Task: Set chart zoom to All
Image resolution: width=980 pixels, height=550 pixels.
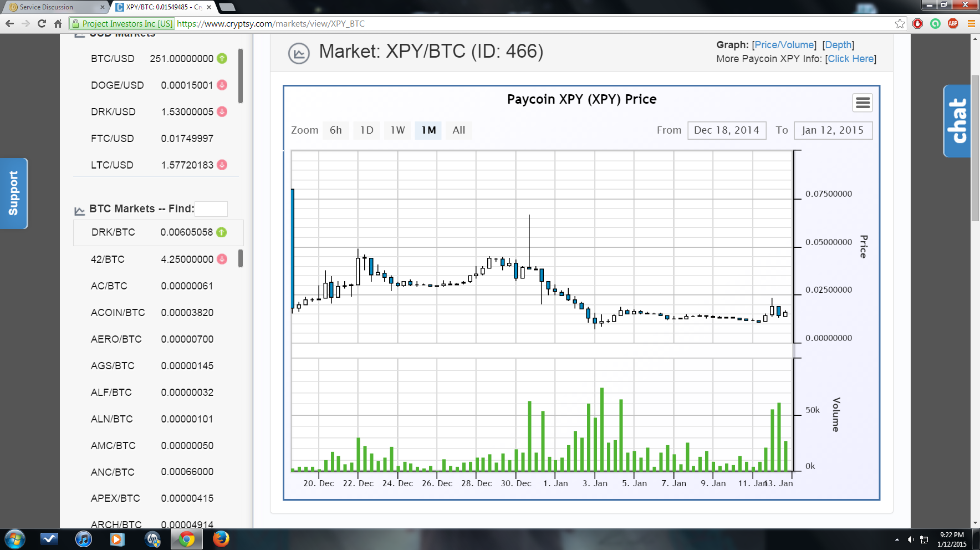Action: coord(459,130)
